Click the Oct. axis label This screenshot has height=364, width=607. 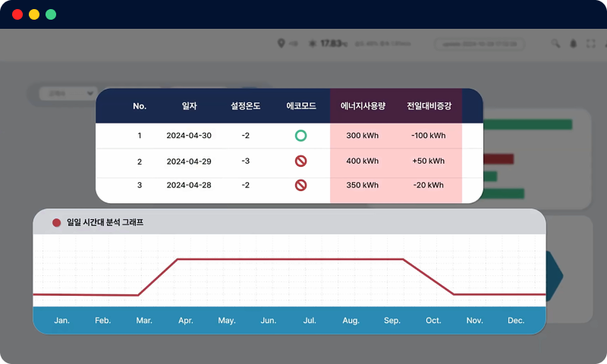433,321
